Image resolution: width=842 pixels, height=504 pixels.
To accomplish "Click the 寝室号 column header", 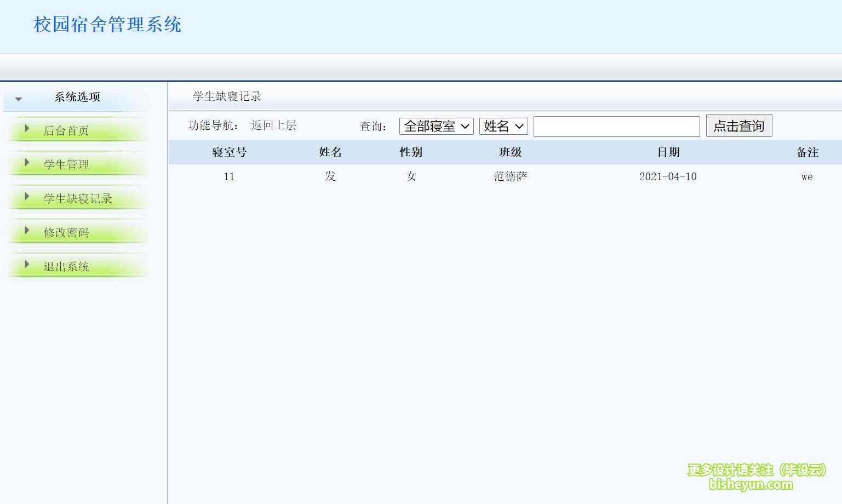I will tap(229, 152).
